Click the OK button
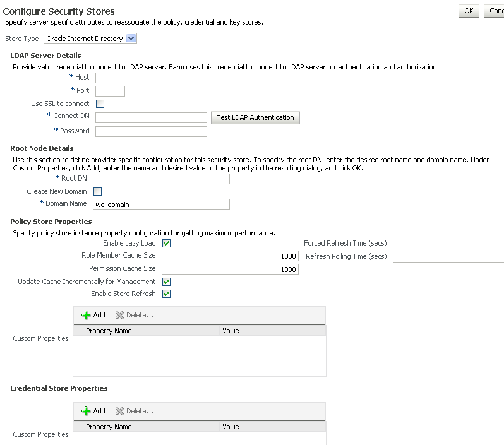Image resolution: width=504 pixels, height=445 pixels. pos(468,11)
